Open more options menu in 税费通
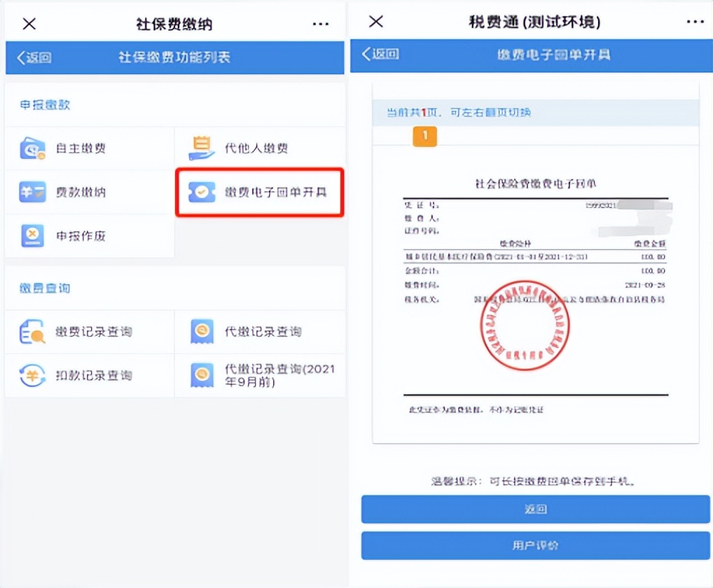This screenshot has width=713, height=588. pos(695,22)
